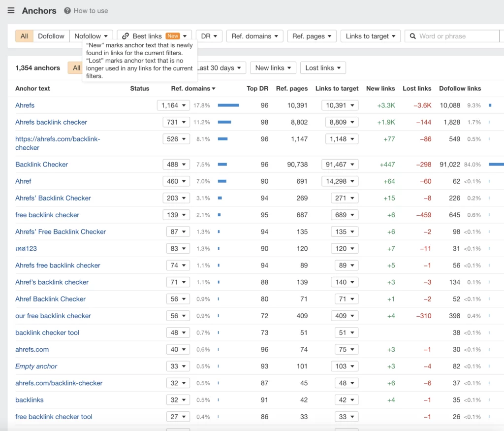Expand the 271 links to target dropdown
Viewport: 504px width, 431px height.
345,198
